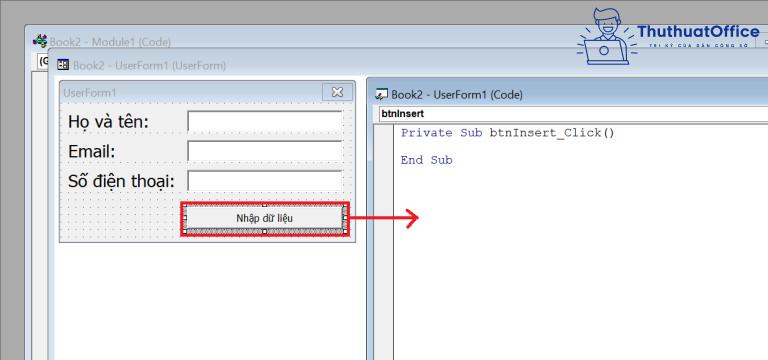Image resolution: width=768 pixels, height=360 pixels.
Task: Select the Số điện thoại text box
Action: click(x=264, y=181)
